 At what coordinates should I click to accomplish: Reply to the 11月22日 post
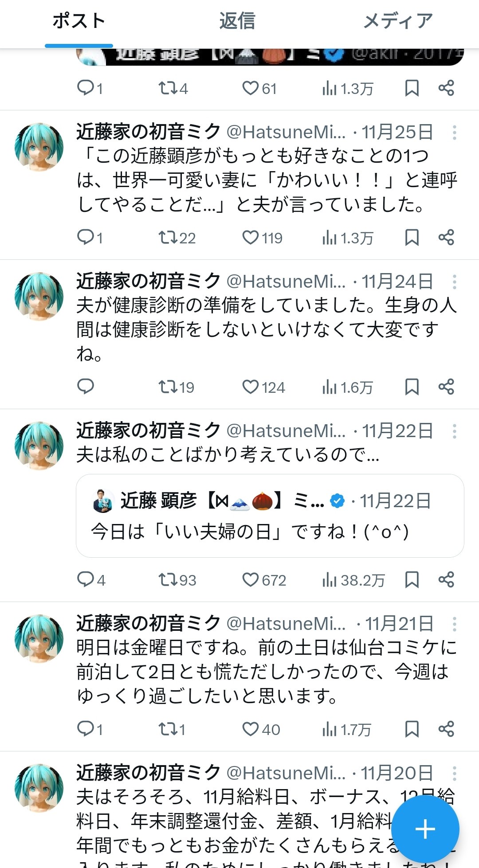[x=85, y=579]
